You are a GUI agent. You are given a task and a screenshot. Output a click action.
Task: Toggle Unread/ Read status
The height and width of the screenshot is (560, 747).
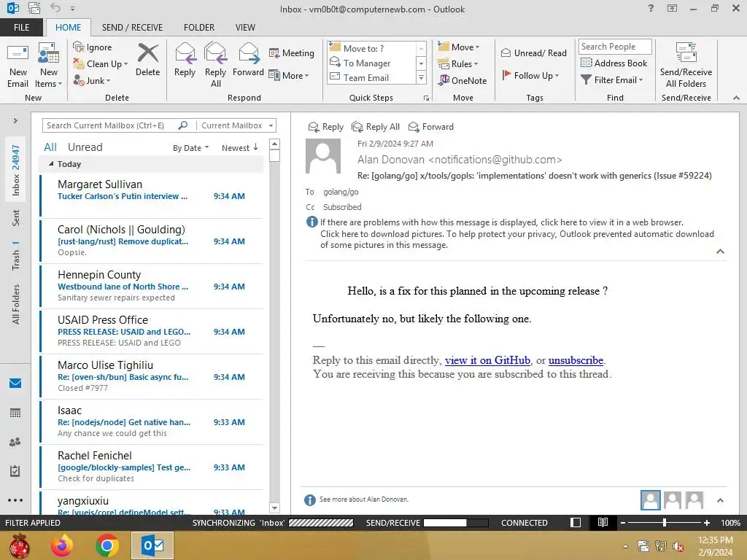[533, 52]
